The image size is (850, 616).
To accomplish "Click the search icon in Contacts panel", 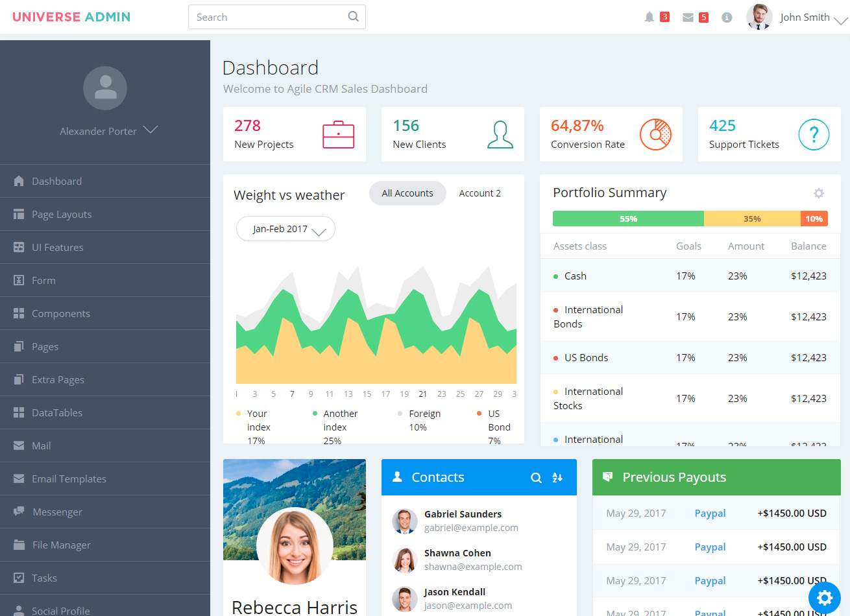I will click(x=536, y=478).
